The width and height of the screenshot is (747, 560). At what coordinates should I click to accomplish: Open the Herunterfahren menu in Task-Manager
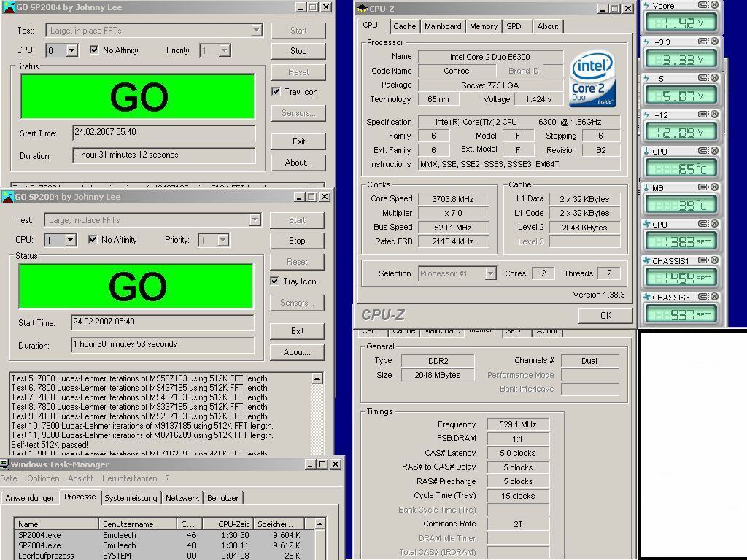tap(130, 478)
